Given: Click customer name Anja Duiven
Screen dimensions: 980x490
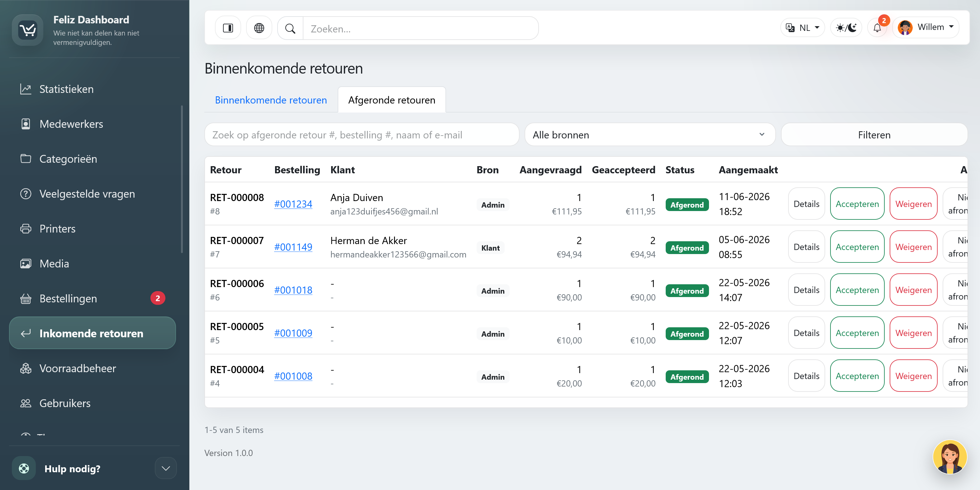Looking at the screenshot, I should point(356,198).
